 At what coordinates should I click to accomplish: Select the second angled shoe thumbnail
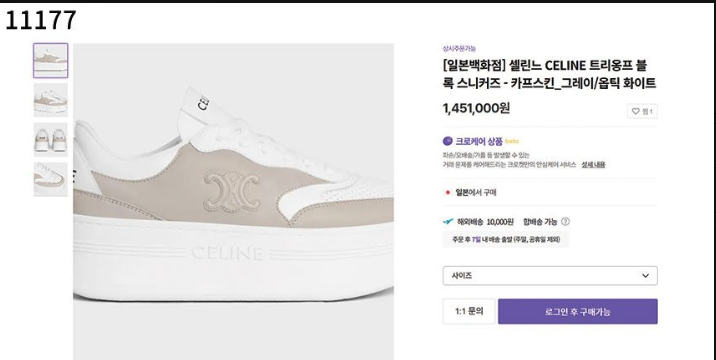(51, 100)
